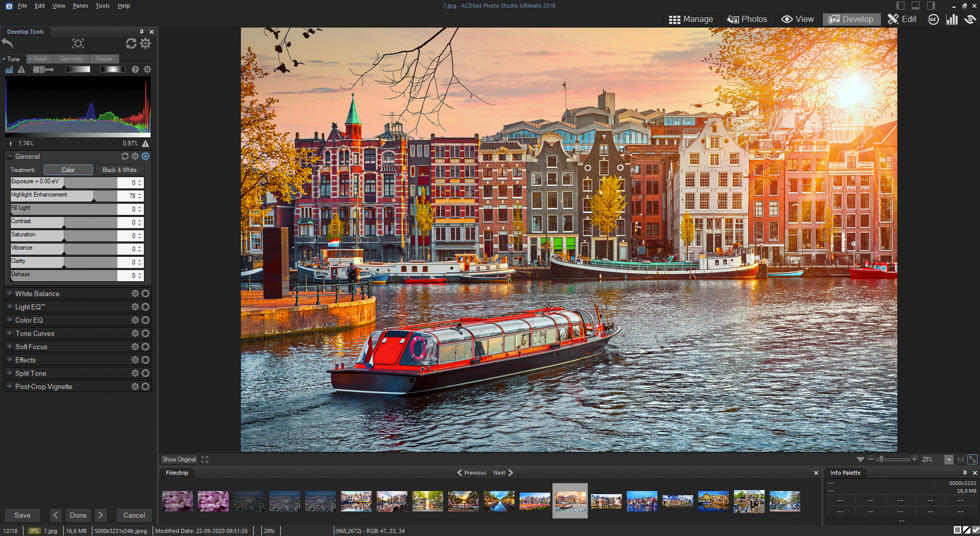The height and width of the screenshot is (536, 980).
Task: Click the reset refresh icon in Develop Tools
Action: click(131, 43)
